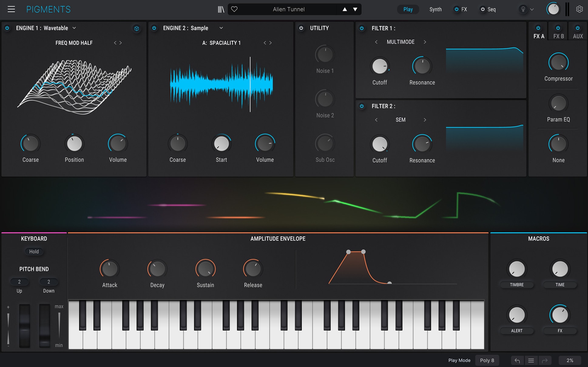
Task: Toggle Engine 2 power button
Action: (154, 28)
